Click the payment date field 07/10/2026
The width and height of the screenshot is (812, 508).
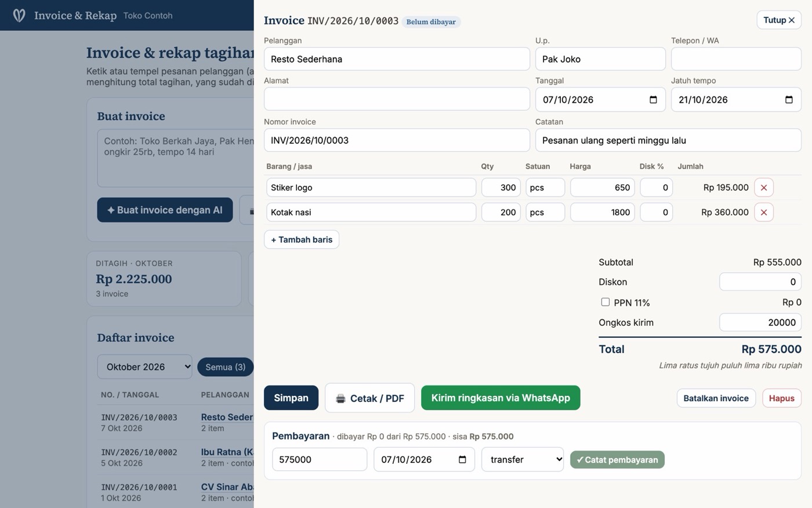(425, 459)
